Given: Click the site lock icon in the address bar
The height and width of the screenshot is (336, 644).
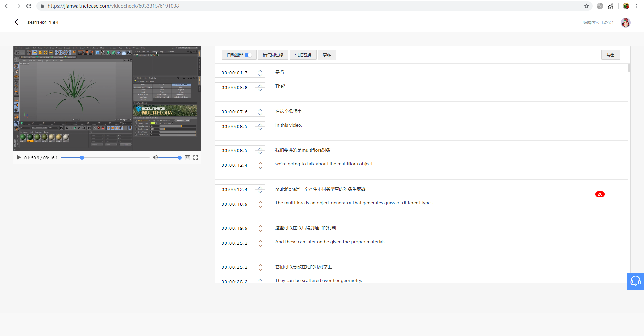Looking at the screenshot, I should (x=42, y=6).
